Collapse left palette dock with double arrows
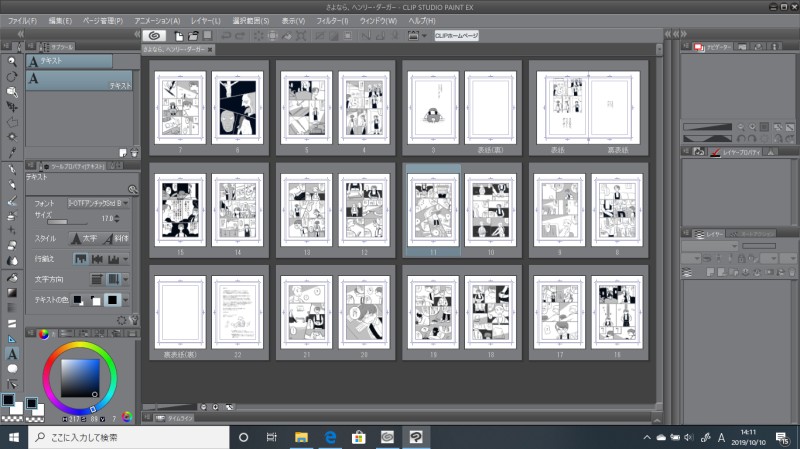 (x=20, y=34)
